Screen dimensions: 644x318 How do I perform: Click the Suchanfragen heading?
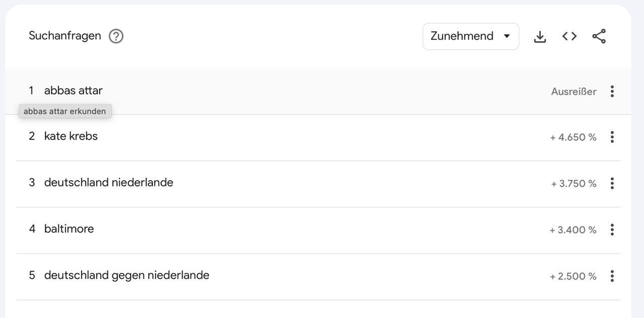click(65, 36)
